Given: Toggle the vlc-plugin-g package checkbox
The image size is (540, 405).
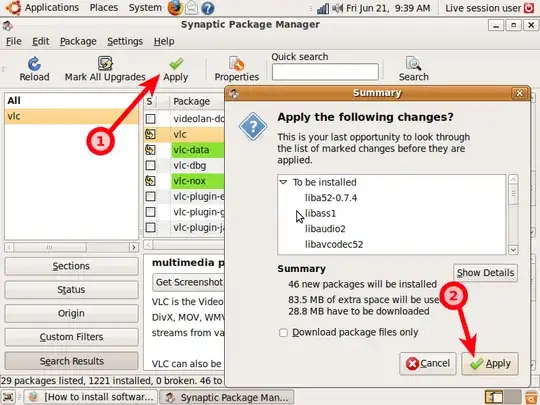Looking at the screenshot, I should pos(150,212).
